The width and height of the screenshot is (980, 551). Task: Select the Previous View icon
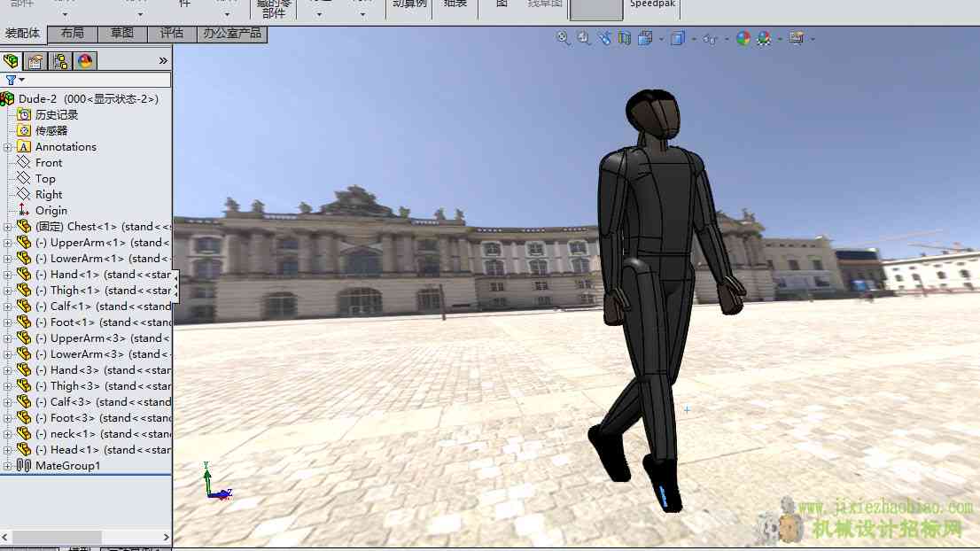tap(603, 38)
